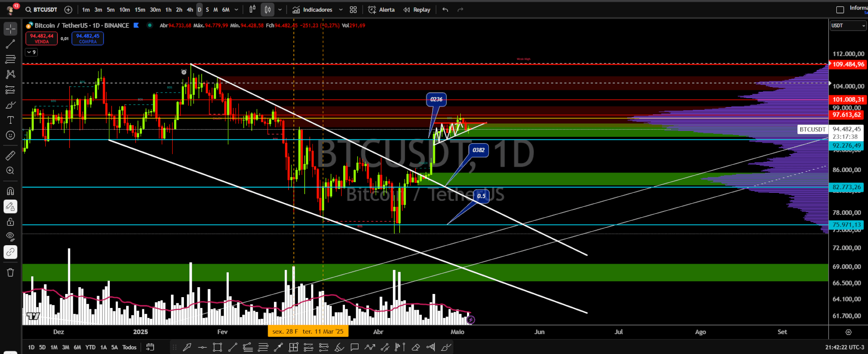The height and width of the screenshot is (354, 868).
Task: Toggle drawings sync link icon
Action: [x=10, y=252]
